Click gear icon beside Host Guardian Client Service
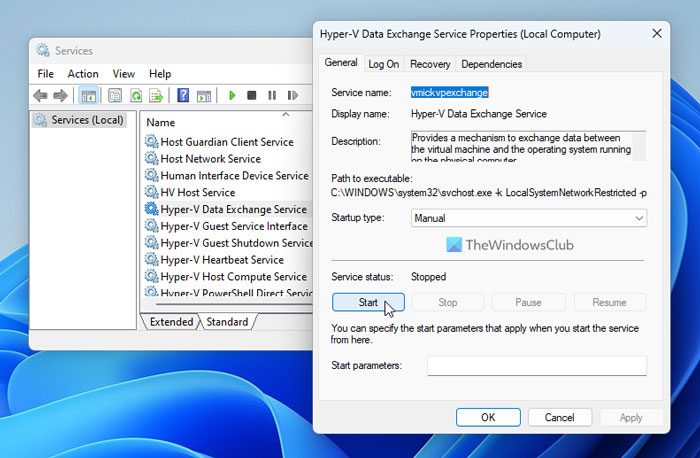 (x=151, y=142)
